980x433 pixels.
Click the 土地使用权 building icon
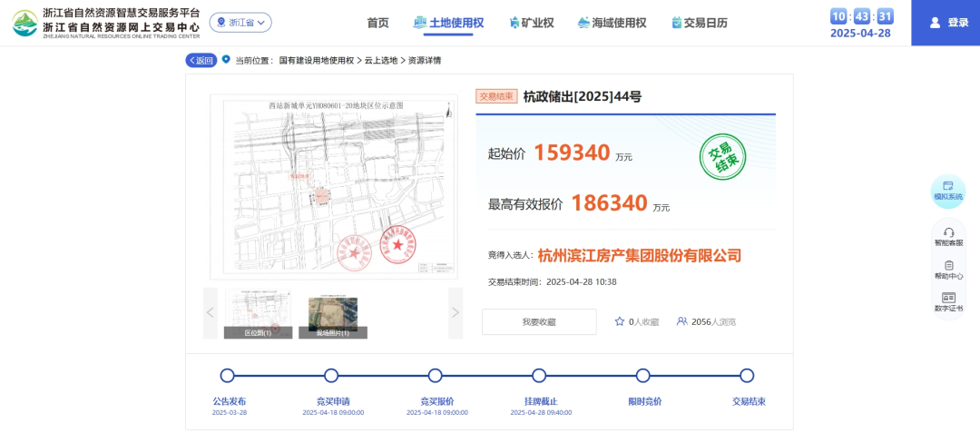[x=420, y=23]
